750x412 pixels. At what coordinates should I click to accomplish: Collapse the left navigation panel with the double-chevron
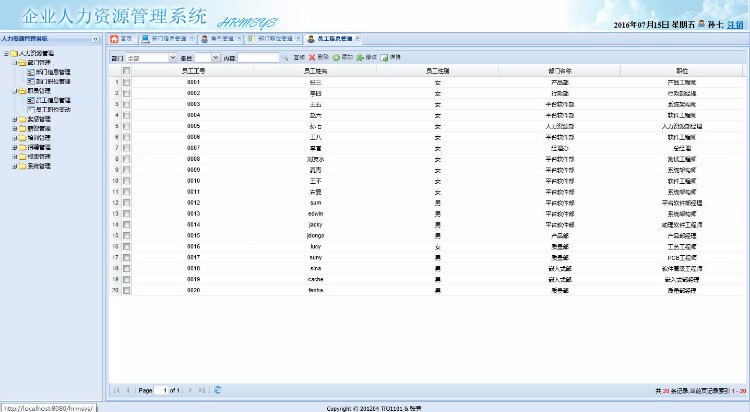click(96, 39)
